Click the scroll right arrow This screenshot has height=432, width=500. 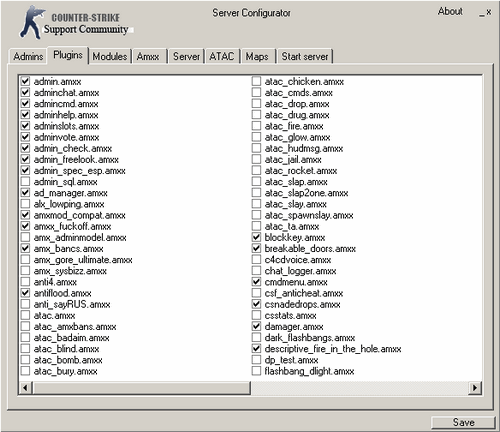tap(475, 388)
